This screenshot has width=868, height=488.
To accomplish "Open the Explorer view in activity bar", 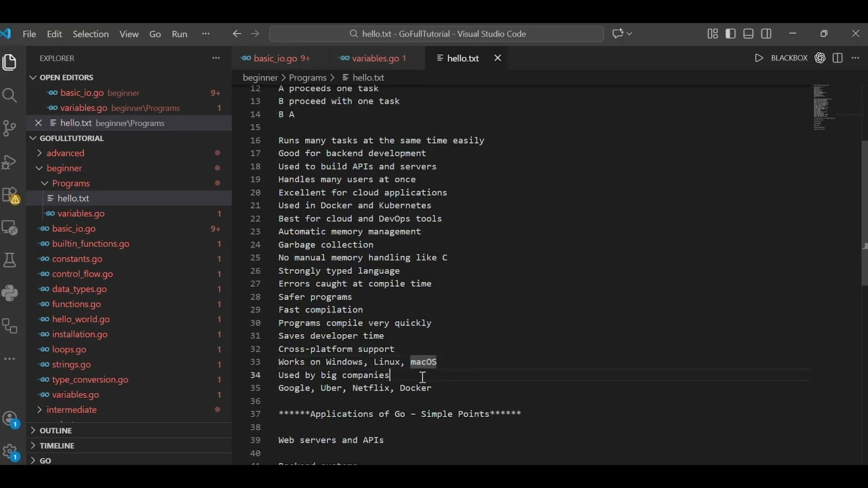I will point(9,62).
